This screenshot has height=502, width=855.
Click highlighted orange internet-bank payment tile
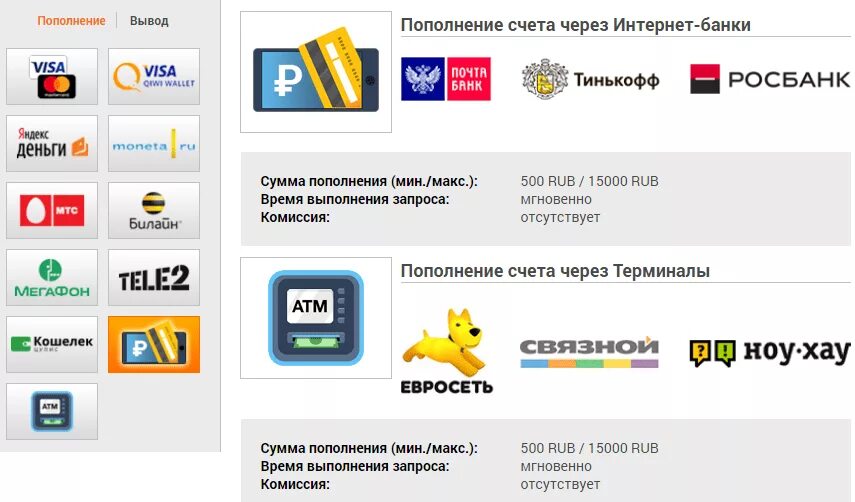coord(154,344)
